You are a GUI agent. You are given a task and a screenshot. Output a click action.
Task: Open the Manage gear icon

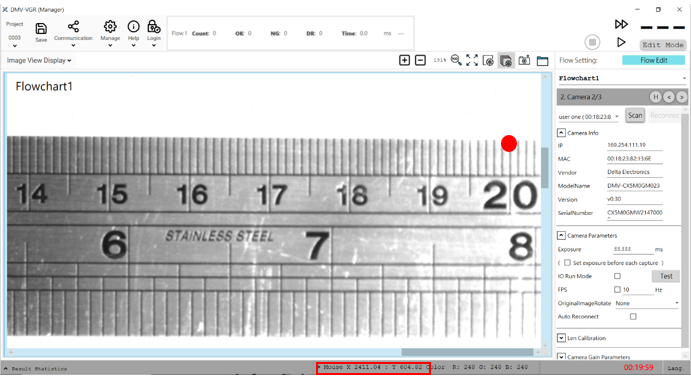pyautogui.click(x=110, y=26)
